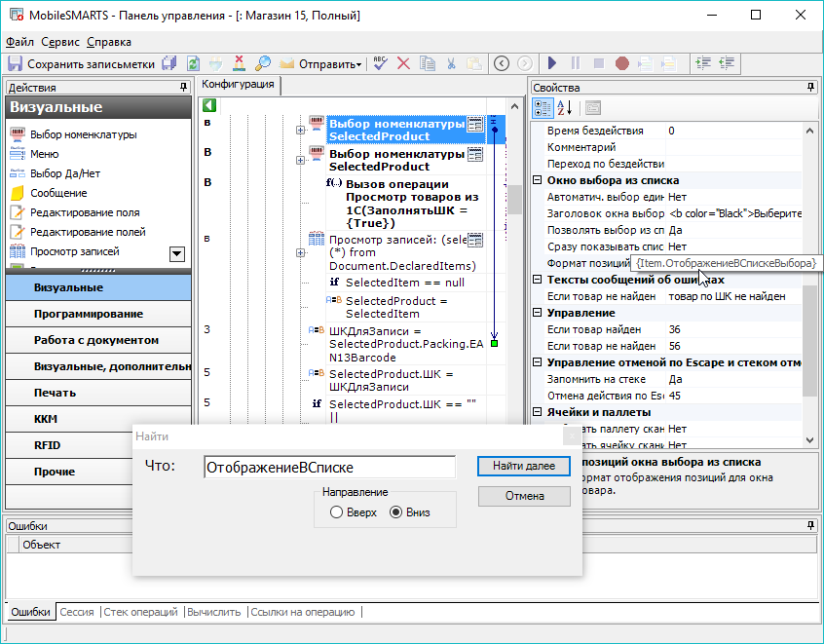Collapse the Окно выбора из списка category
Image resolution: width=824 pixels, height=644 pixels.
click(x=537, y=180)
